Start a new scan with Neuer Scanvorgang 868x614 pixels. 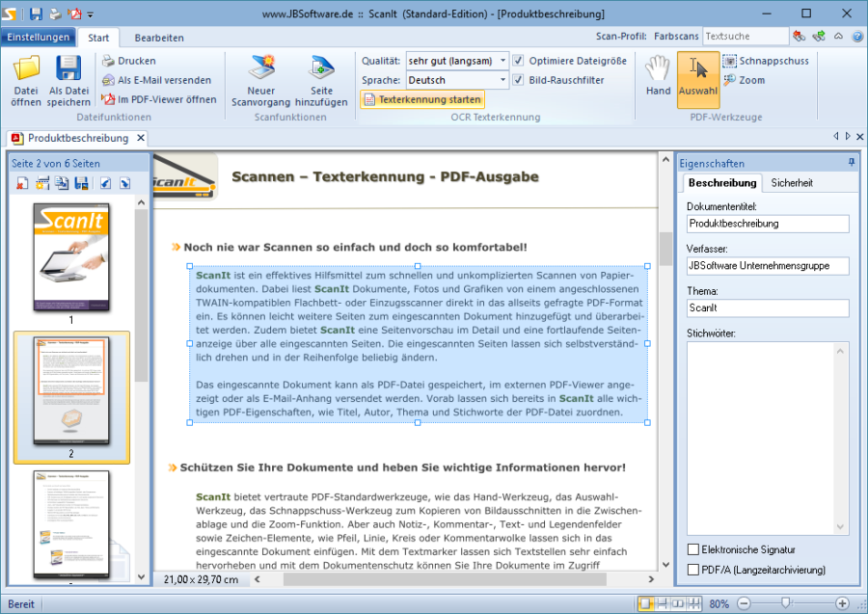[x=260, y=81]
